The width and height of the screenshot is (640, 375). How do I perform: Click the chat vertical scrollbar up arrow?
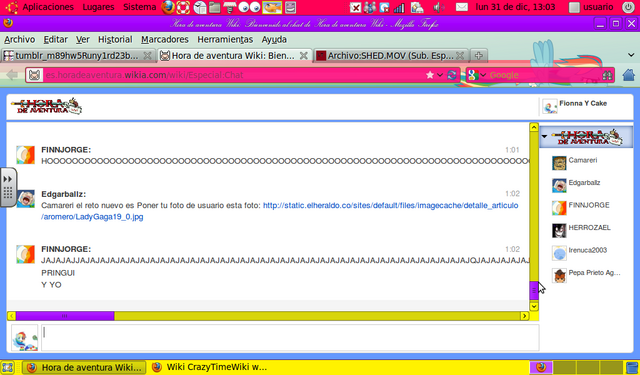tap(534, 127)
